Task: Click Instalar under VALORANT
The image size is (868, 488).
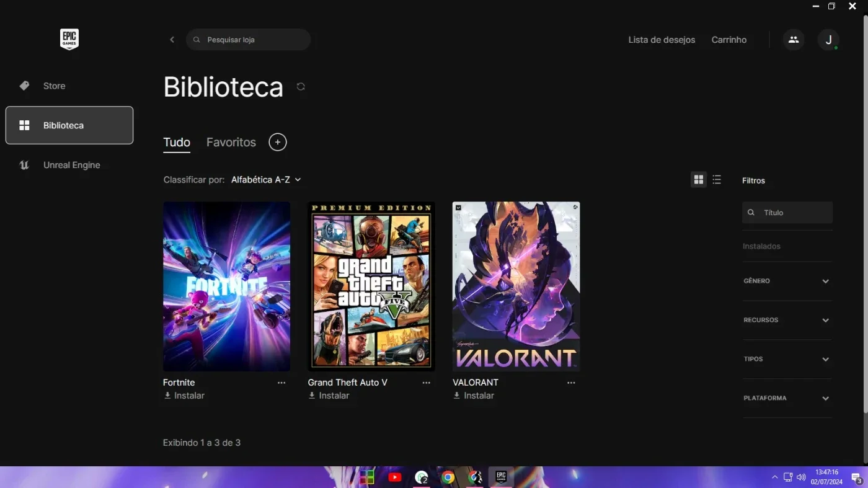Action: click(474, 396)
